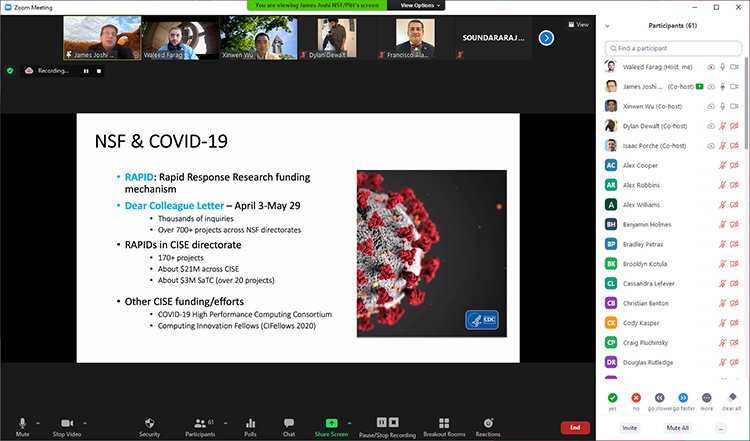The image size is (750, 441).
Task: Click Xinwen Wu's microphone icon in the participant list
Action: [x=723, y=106]
